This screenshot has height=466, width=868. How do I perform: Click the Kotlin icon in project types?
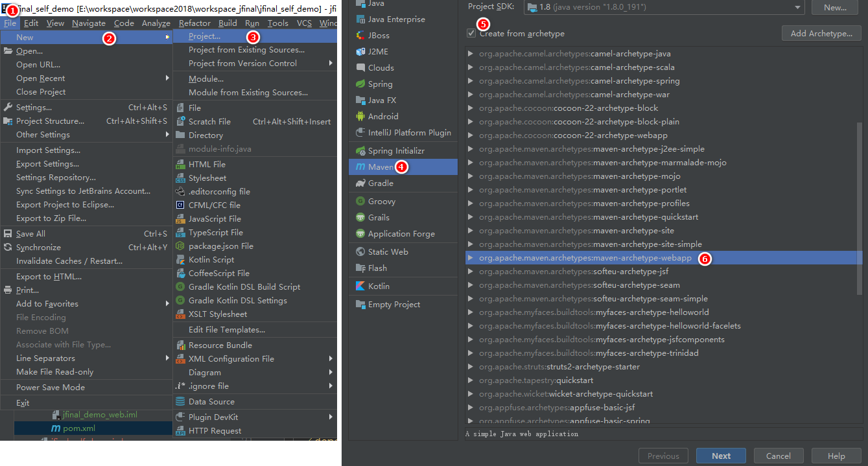pos(360,286)
